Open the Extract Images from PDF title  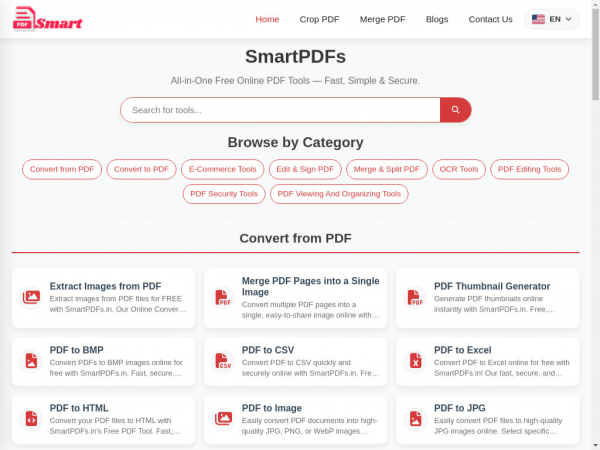click(105, 286)
